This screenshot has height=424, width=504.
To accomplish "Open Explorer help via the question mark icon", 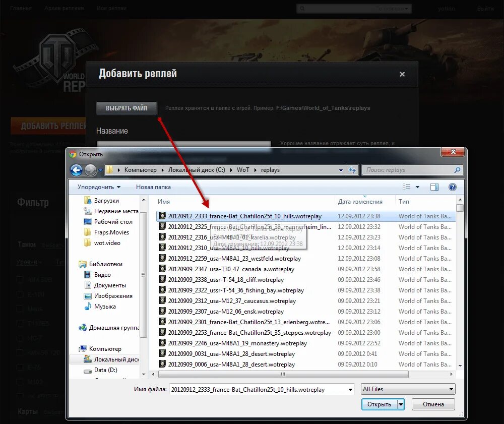I will pyautogui.click(x=452, y=187).
